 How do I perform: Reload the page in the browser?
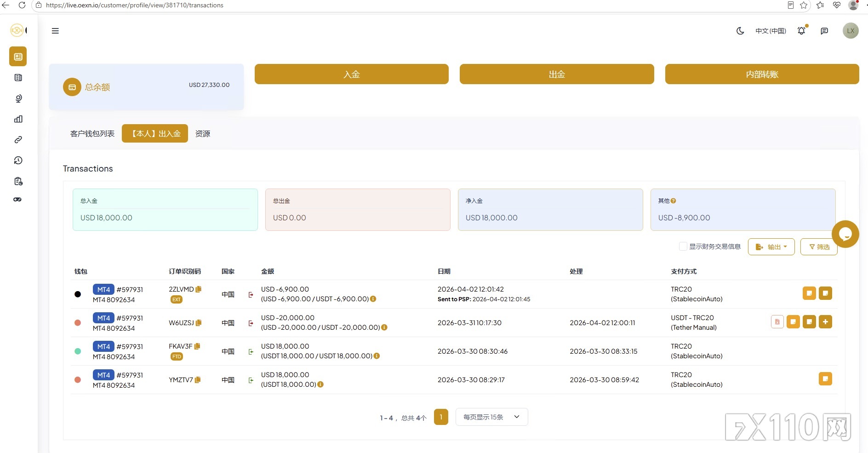pyautogui.click(x=22, y=5)
